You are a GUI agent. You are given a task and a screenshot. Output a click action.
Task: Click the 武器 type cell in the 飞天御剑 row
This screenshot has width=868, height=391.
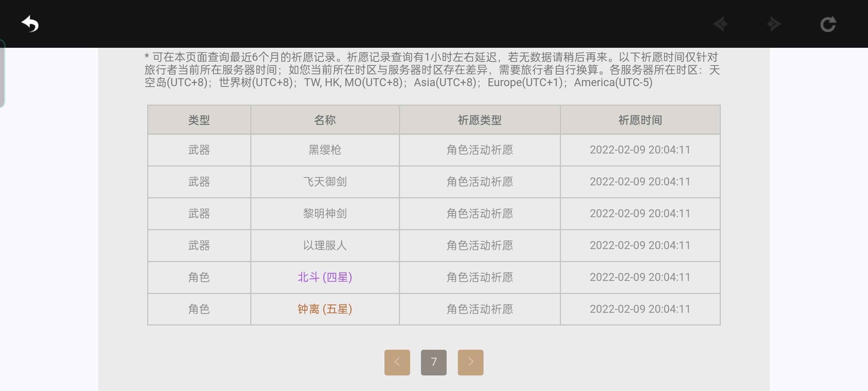pyautogui.click(x=199, y=182)
